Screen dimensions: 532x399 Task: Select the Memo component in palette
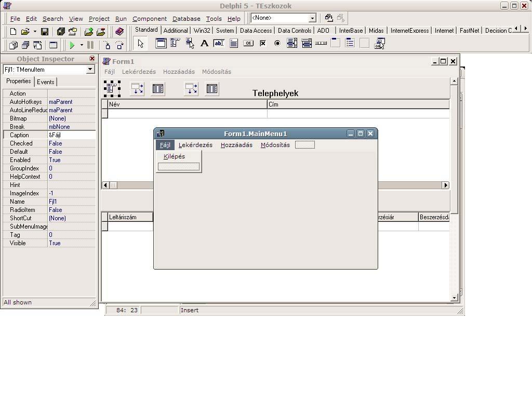(234, 43)
